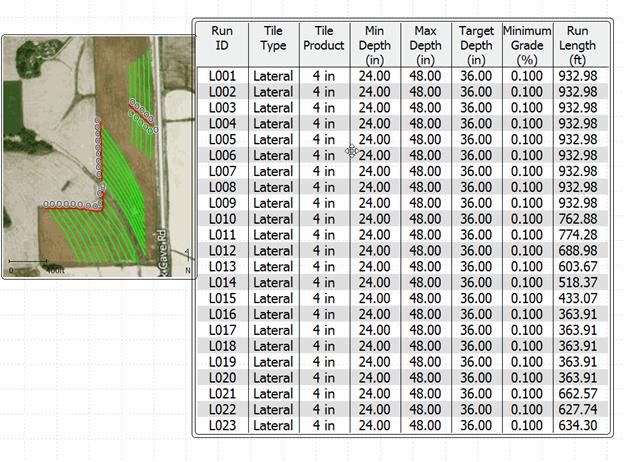
Task: Click the 24.00 min depth in row L008
Action: coord(374,187)
